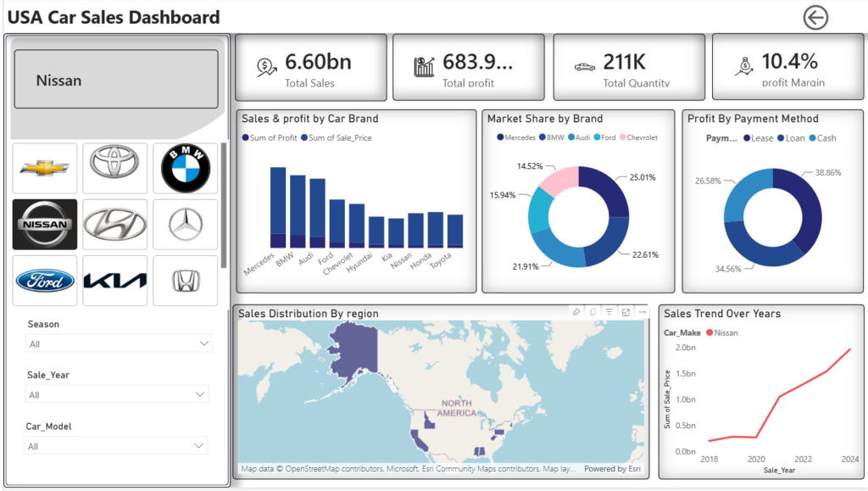Click the Total Quantity car icon

point(585,67)
